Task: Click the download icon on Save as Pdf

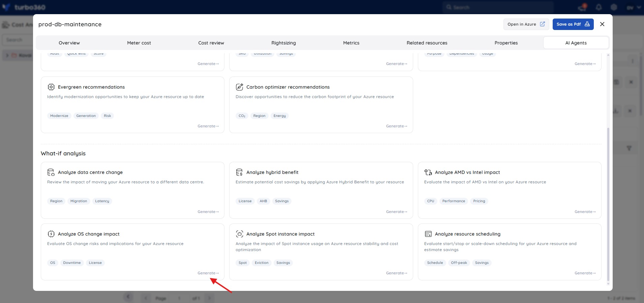Action: [x=587, y=24]
